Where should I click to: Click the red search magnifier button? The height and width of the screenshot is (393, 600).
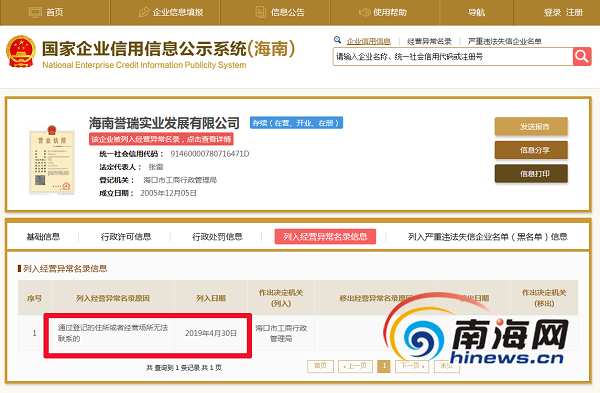click(x=582, y=57)
